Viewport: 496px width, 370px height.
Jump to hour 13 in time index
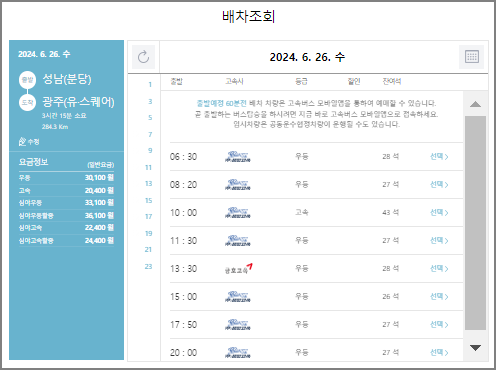pos(149,184)
